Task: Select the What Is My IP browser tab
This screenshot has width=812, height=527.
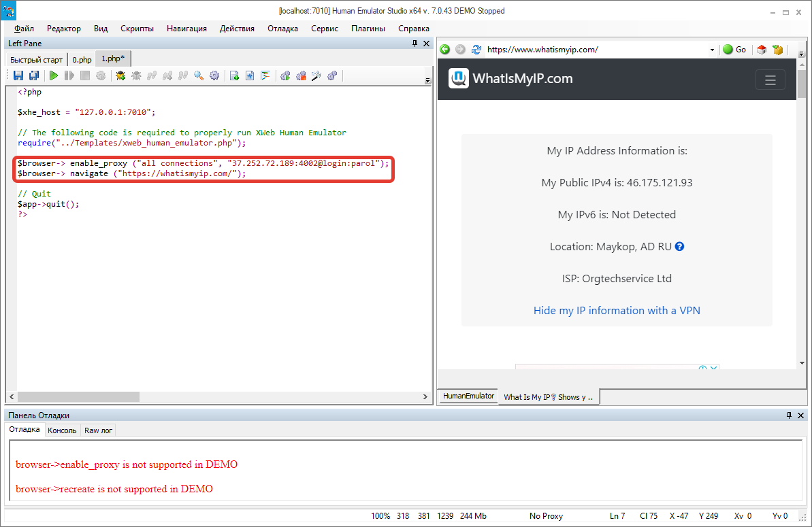Action: [x=549, y=396]
